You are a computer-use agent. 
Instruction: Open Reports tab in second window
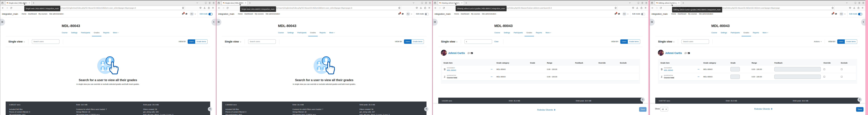coord(322,33)
